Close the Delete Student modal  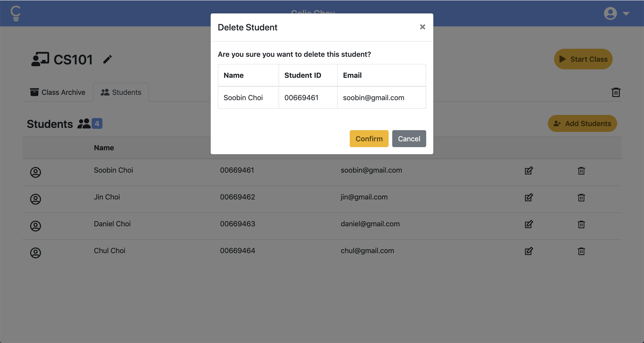[422, 27]
